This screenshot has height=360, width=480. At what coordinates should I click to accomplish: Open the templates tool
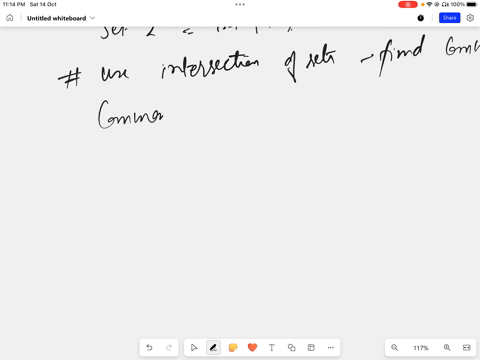click(311, 348)
